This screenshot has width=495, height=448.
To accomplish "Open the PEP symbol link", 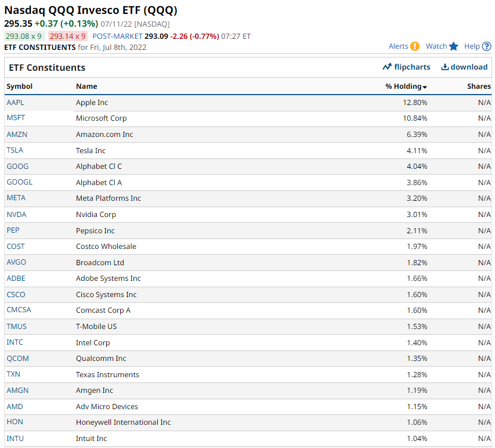I will pos(13,230).
